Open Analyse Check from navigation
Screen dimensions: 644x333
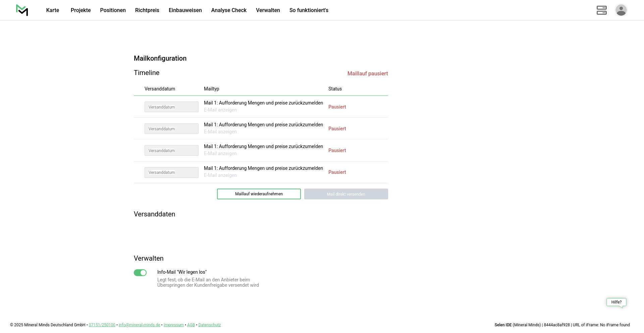tap(229, 10)
